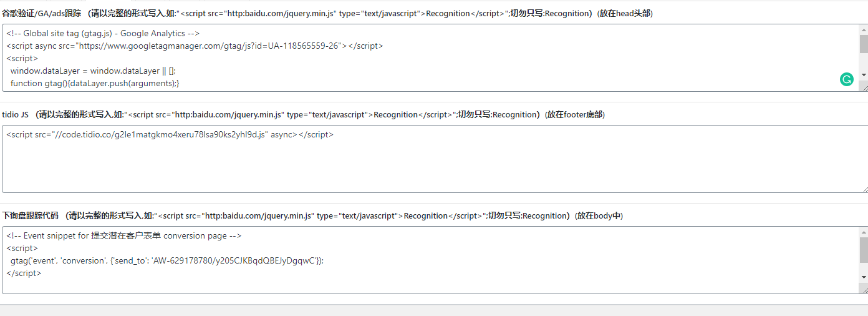Viewport: 868px width, 316px height.
Task: Click the resize handle of the conversion code textarea
Action: click(x=864, y=289)
